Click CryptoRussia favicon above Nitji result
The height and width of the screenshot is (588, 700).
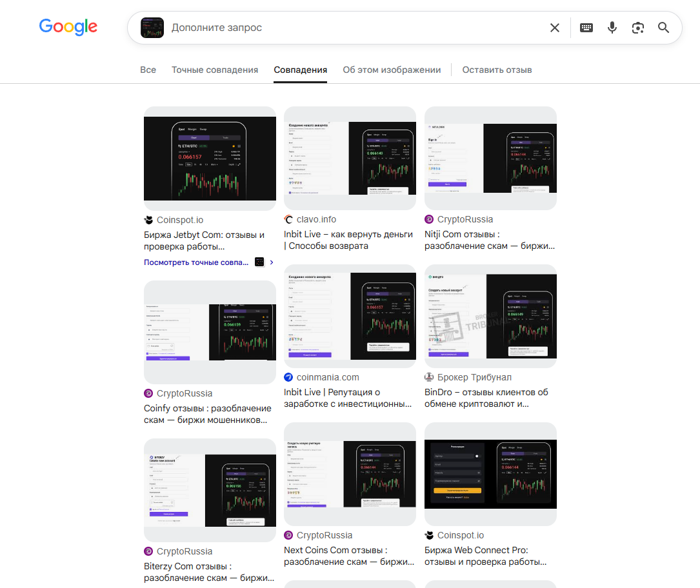429,219
